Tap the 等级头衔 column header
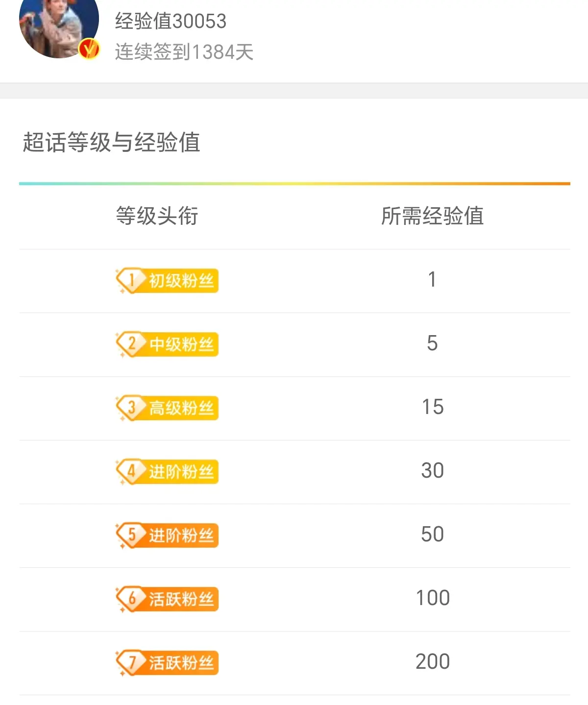 click(x=157, y=216)
